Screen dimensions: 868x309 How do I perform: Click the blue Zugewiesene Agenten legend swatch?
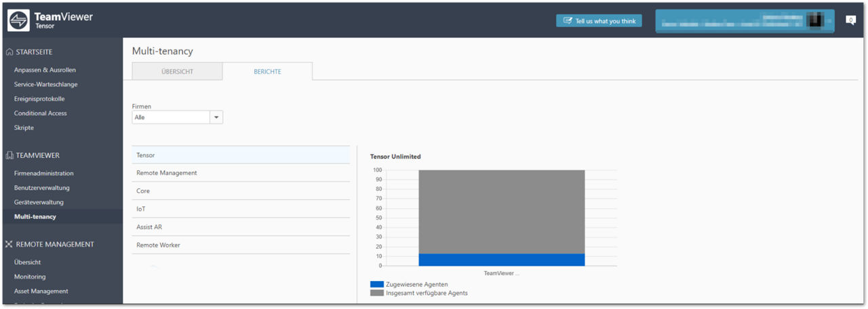(377, 285)
